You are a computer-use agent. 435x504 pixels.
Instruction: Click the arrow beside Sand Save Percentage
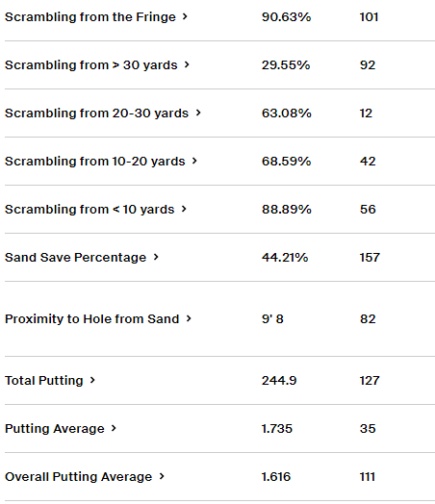pos(156,257)
